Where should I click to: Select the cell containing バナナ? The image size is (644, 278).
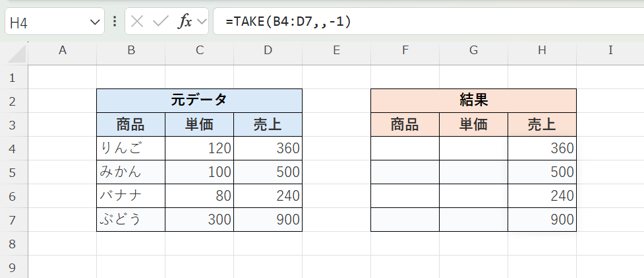pyautogui.click(x=131, y=195)
